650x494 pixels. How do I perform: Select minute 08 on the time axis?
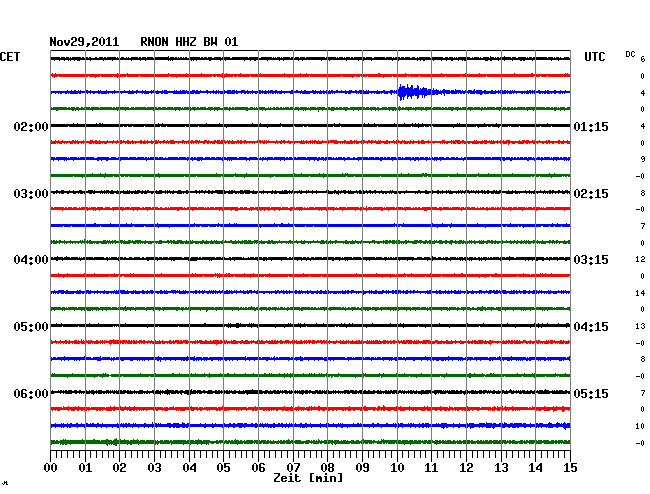tap(327, 467)
